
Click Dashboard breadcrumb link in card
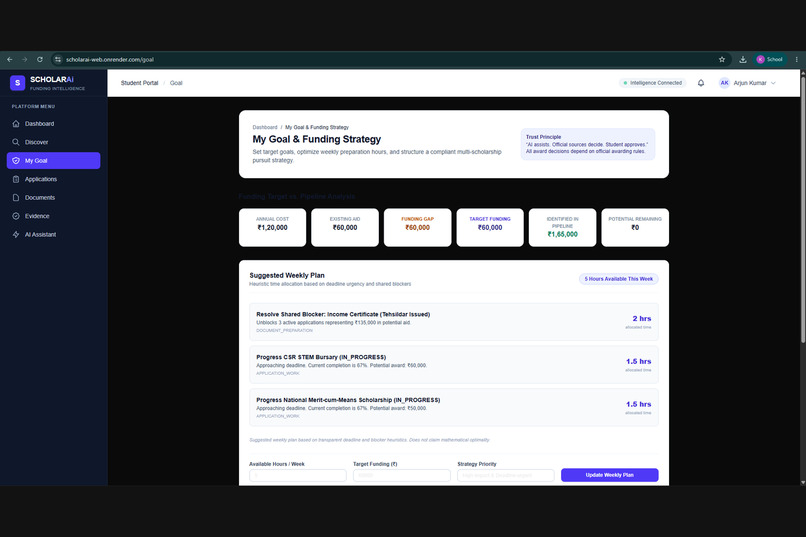265,127
